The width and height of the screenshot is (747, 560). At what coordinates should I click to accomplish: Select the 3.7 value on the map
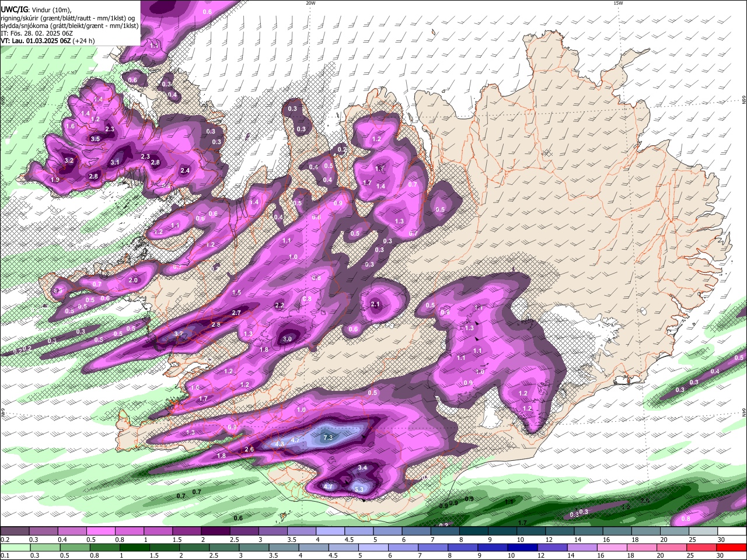pyautogui.click(x=179, y=334)
